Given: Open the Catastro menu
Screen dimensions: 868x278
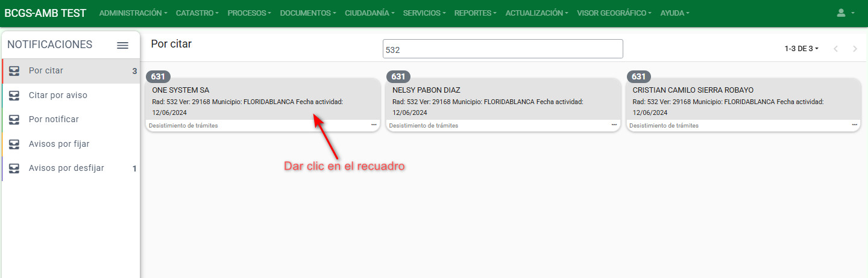Looking at the screenshot, I should point(197,13).
